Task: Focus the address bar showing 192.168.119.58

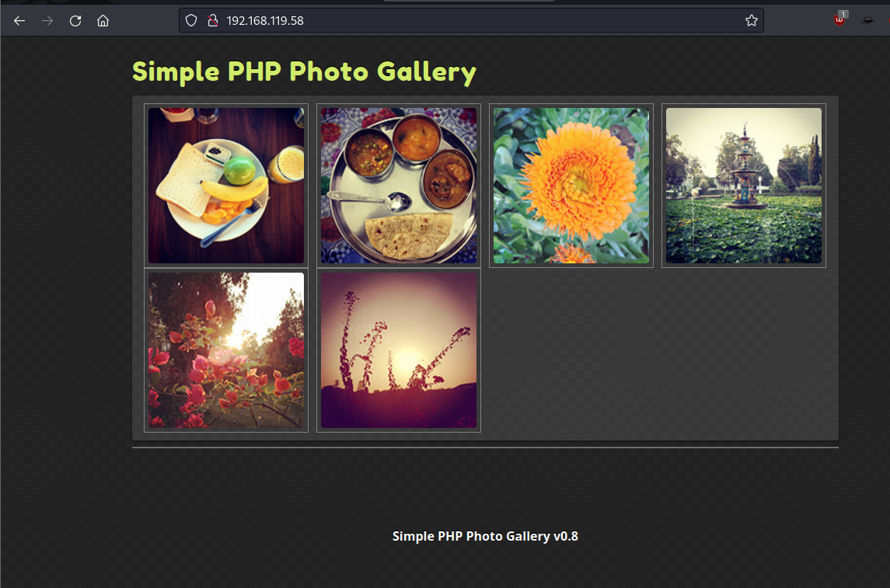Action: (x=466, y=21)
